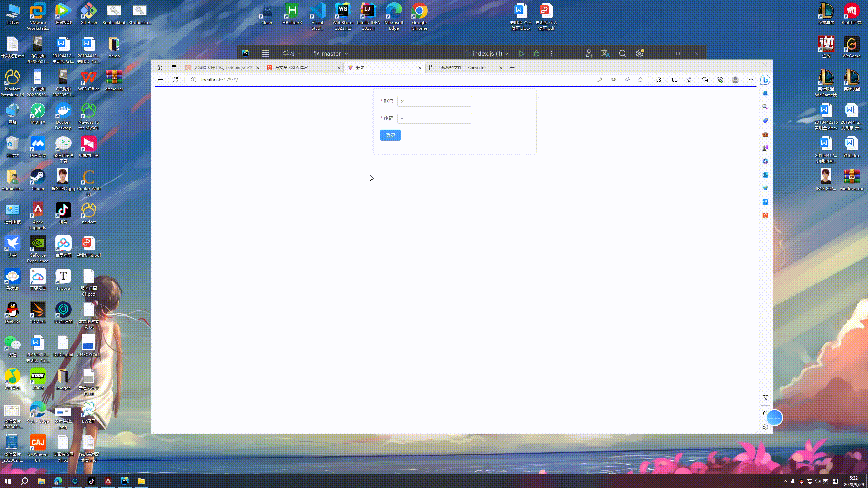Click the WebStorm debug bug icon
The height and width of the screenshot is (488, 868).
tap(536, 54)
